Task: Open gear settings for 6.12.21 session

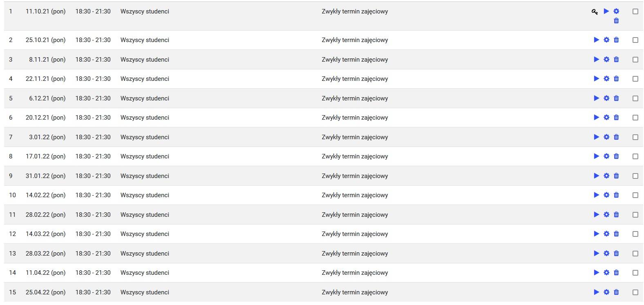Action: 606,98
